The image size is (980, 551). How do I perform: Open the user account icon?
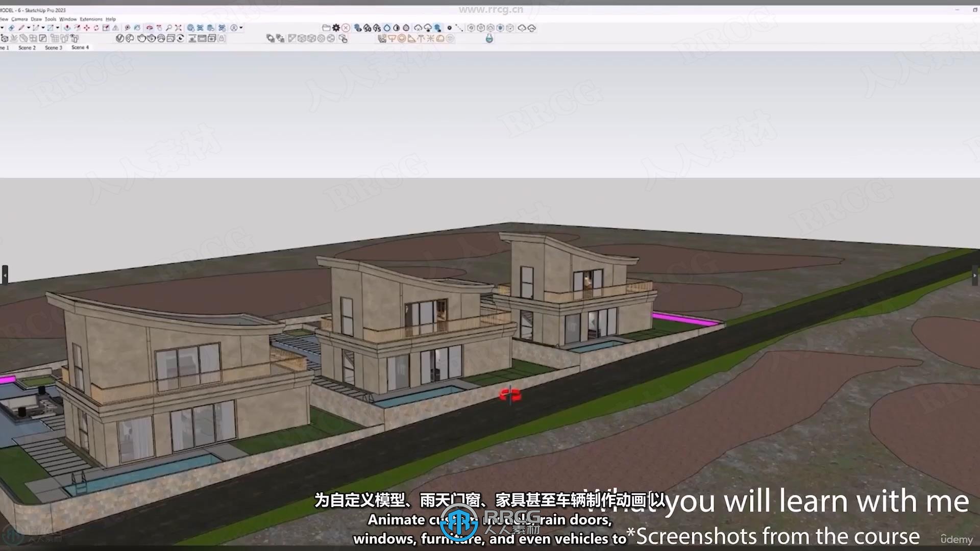pos(234,28)
